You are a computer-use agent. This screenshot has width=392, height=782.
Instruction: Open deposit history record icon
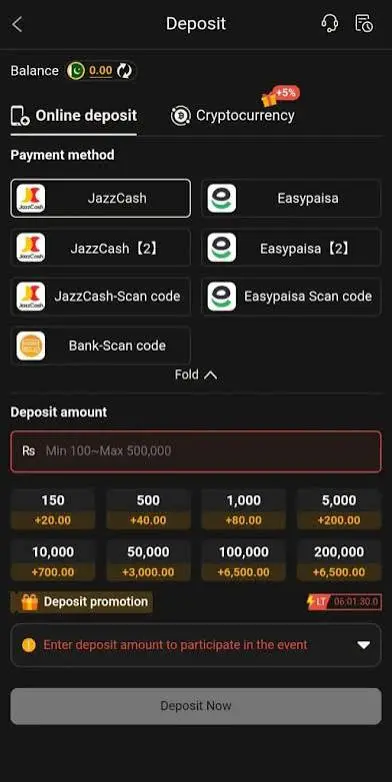click(364, 23)
